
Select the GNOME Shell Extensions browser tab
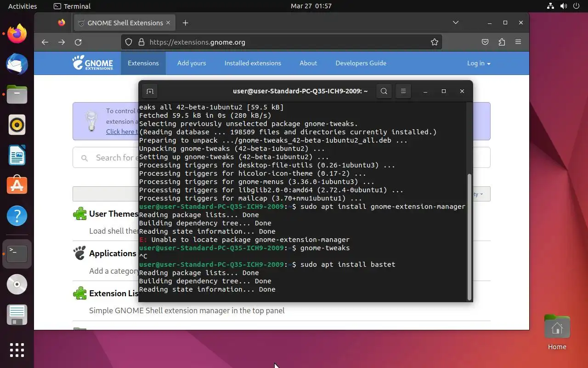tap(124, 23)
